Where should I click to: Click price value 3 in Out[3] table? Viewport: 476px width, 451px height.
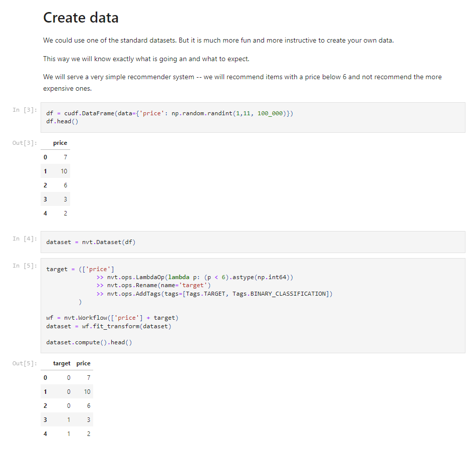(65, 199)
